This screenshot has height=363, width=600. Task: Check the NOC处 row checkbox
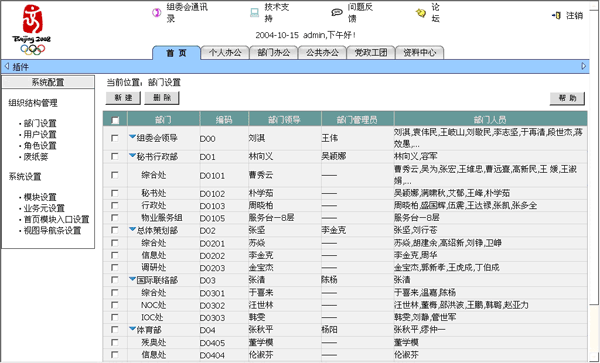(114, 305)
